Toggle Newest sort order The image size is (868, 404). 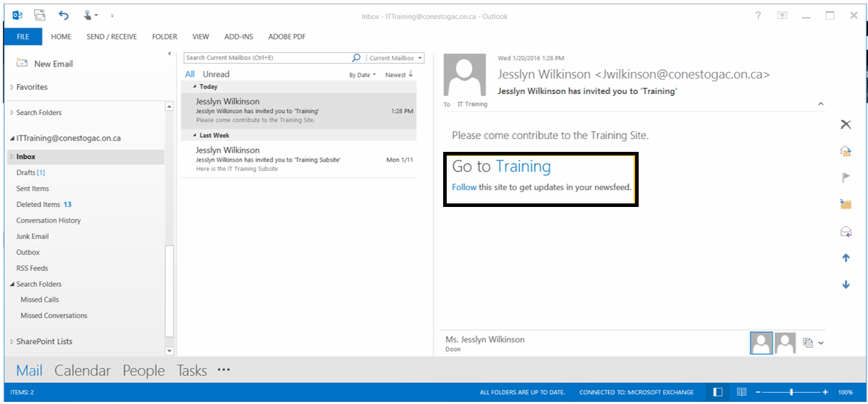(399, 75)
